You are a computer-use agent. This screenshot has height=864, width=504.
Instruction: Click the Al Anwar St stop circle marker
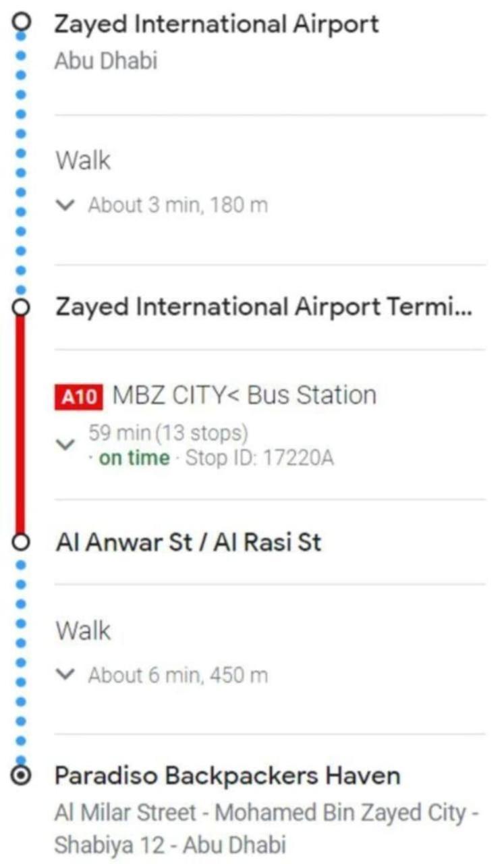22,542
